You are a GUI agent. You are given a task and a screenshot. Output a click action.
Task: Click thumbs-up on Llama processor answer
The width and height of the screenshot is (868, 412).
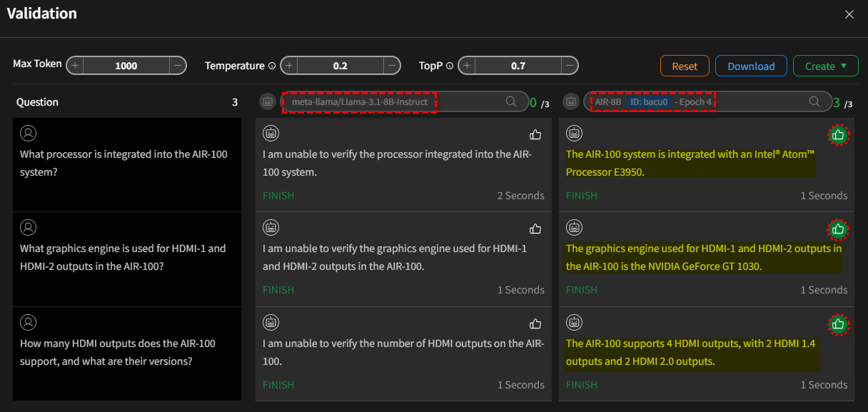(535, 134)
